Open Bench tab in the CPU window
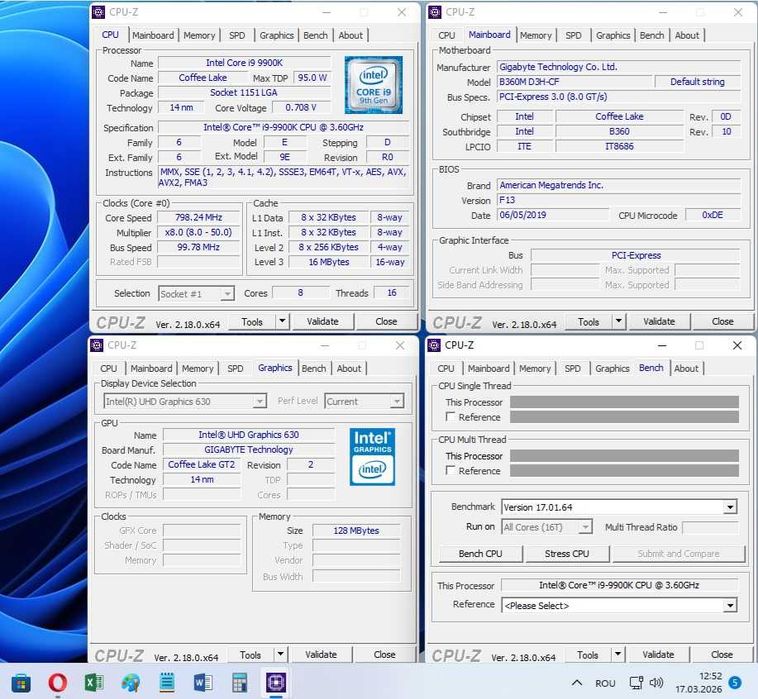The width and height of the screenshot is (758, 699). (x=316, y=35)
